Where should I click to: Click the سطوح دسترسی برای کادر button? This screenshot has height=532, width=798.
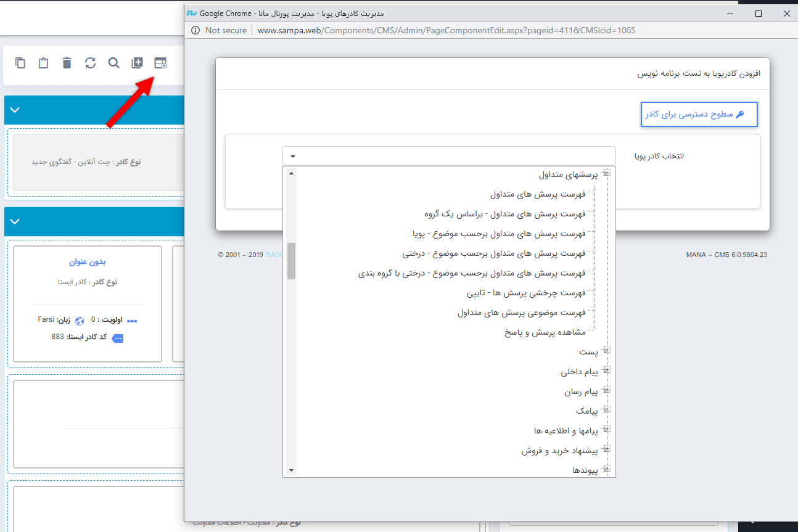(x=699, y=114)
